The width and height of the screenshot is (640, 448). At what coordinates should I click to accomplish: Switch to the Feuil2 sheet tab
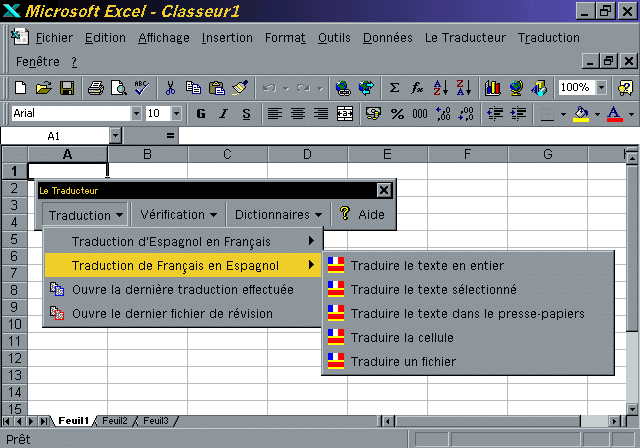115,421
